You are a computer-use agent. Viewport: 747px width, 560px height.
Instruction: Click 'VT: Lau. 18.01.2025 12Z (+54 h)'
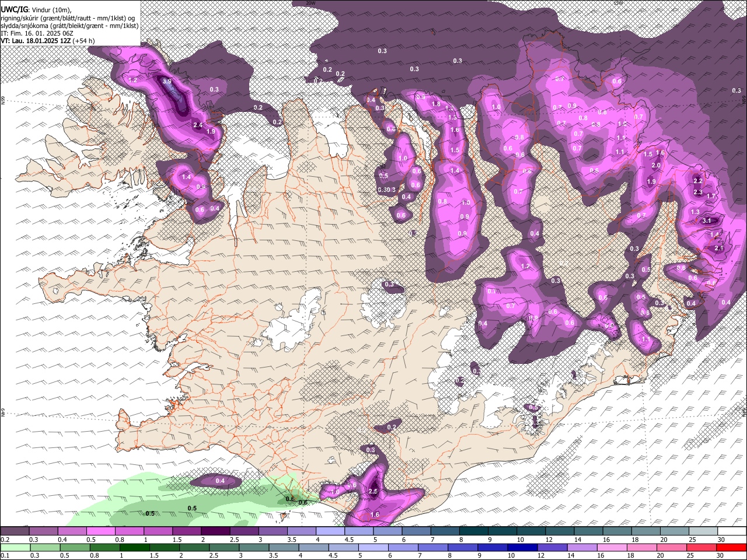[48, 41]
